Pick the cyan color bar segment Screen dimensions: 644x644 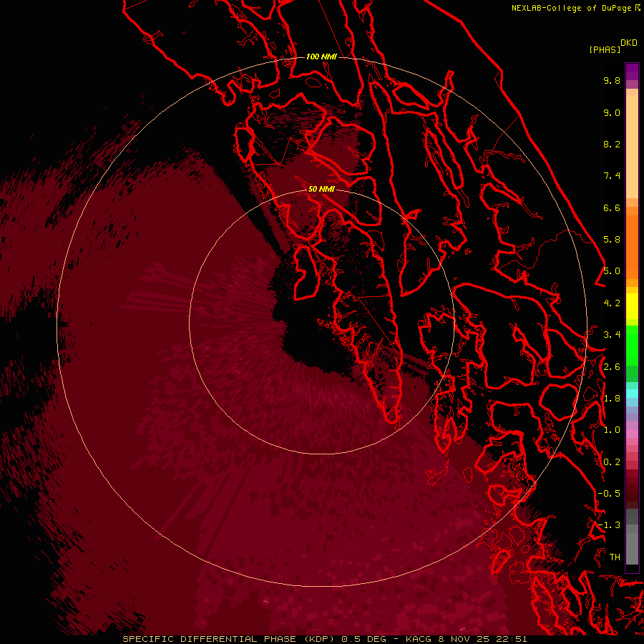[x=632, y=393]
